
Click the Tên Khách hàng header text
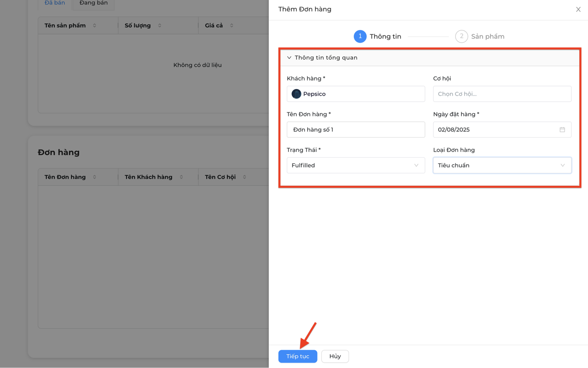tap(148, 177)
